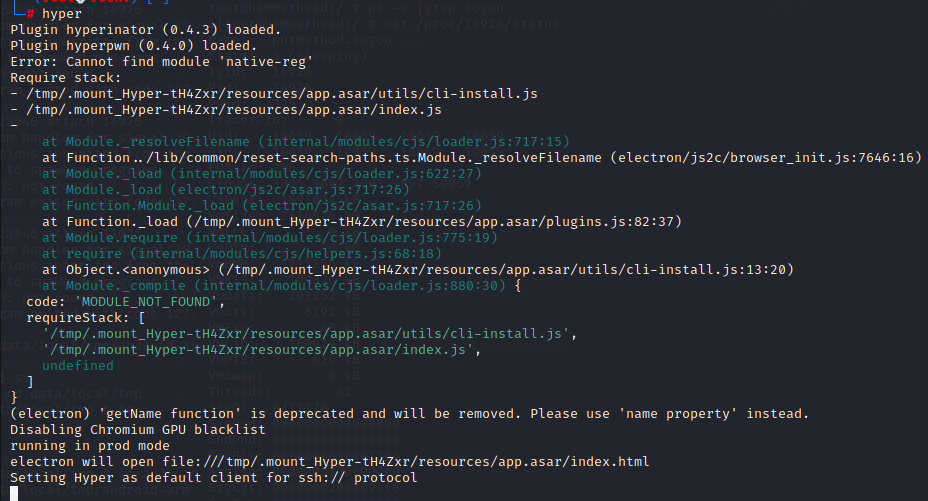
Task: Click the first cli-install.js path under Require stack
Action: click(x=282, y=93)
